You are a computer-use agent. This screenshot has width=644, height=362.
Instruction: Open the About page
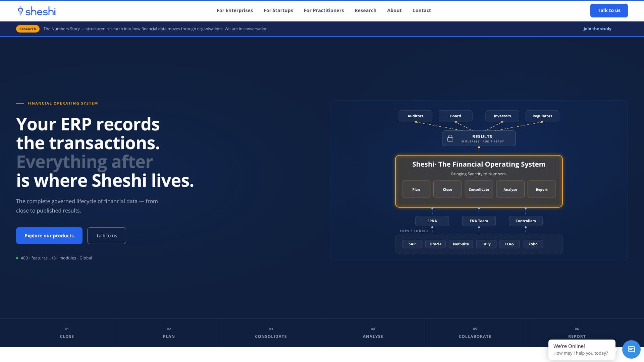click(394, 10)
